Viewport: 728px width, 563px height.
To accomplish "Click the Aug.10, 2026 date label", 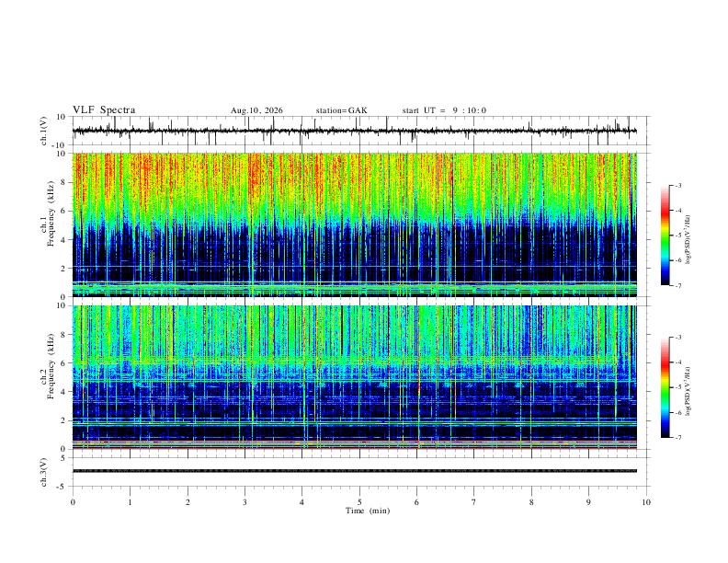I will coord(256,110).
